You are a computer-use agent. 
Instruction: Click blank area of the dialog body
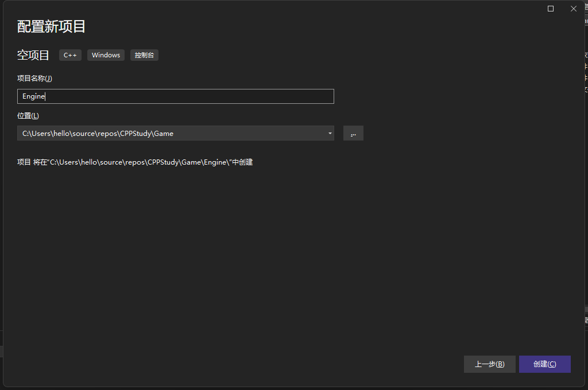[287, 258]
